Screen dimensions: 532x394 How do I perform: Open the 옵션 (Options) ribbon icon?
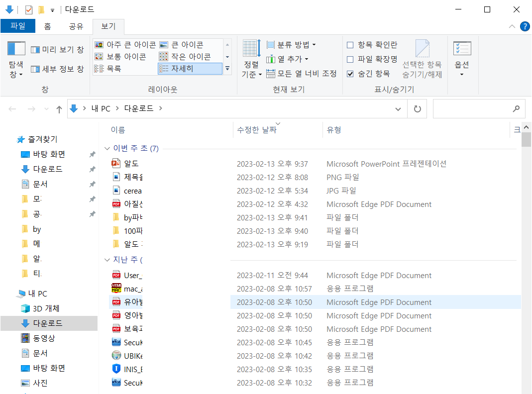coord(462,55)
